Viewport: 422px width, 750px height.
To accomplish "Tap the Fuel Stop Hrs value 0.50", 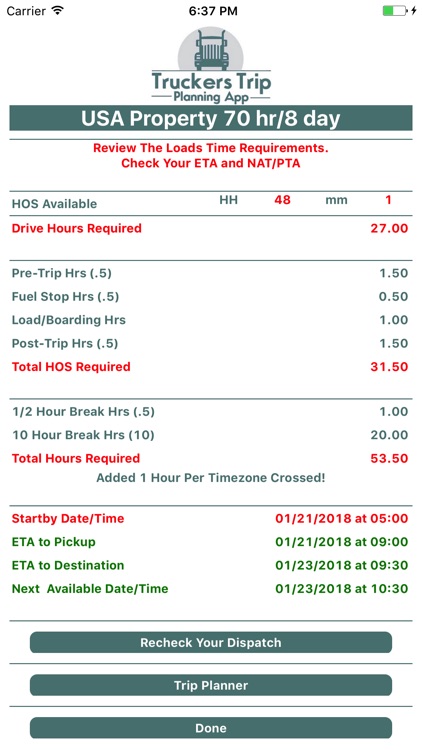I will [393, 297].
